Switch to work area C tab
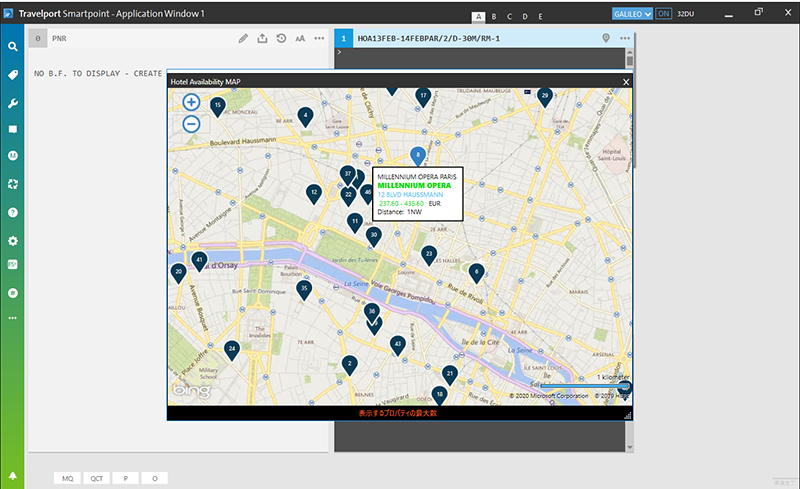This screenshot has height=489, width=800. [x=509, y=16]
